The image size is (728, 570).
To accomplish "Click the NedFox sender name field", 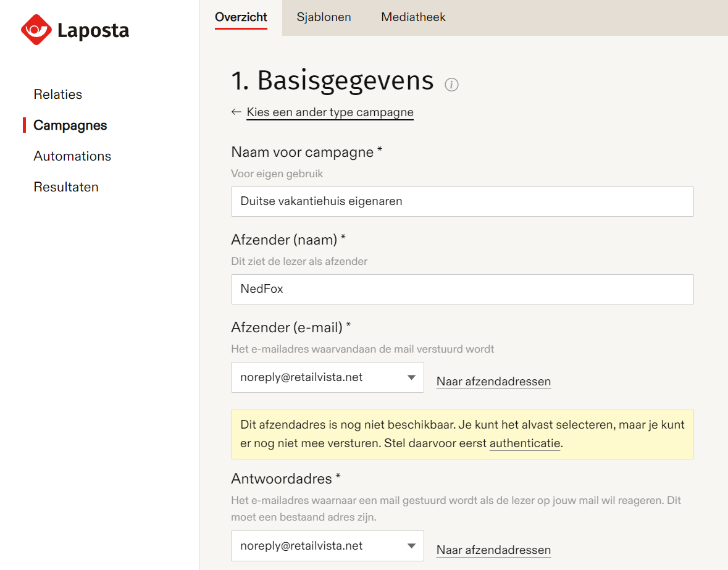I will coord(462,289).
